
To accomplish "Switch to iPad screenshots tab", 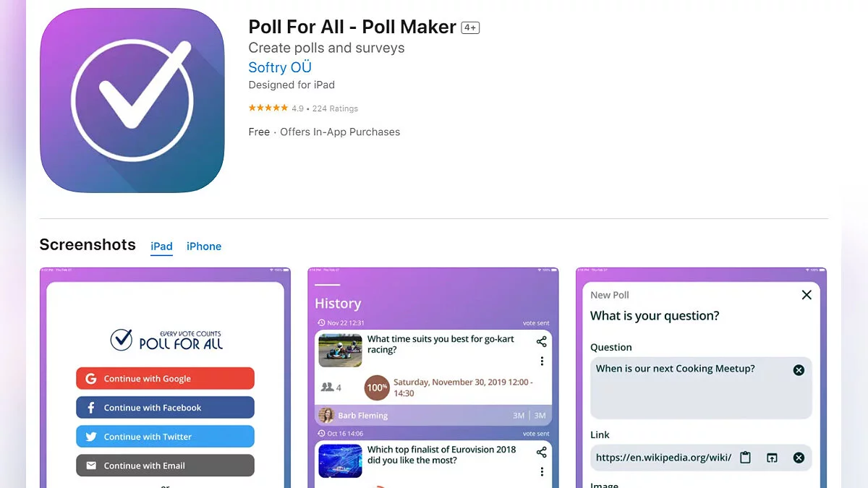I will click(161, 247).
